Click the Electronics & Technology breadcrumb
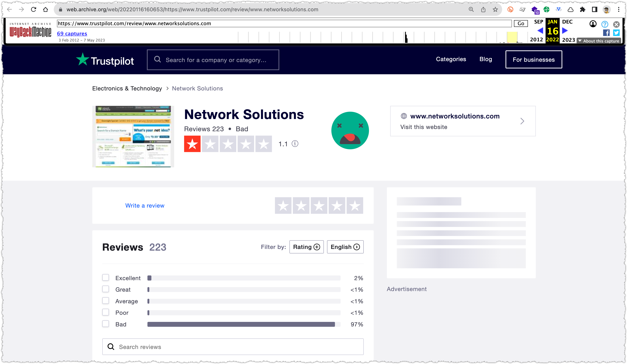Screen dimensions: 627x364 coord(127,88)
